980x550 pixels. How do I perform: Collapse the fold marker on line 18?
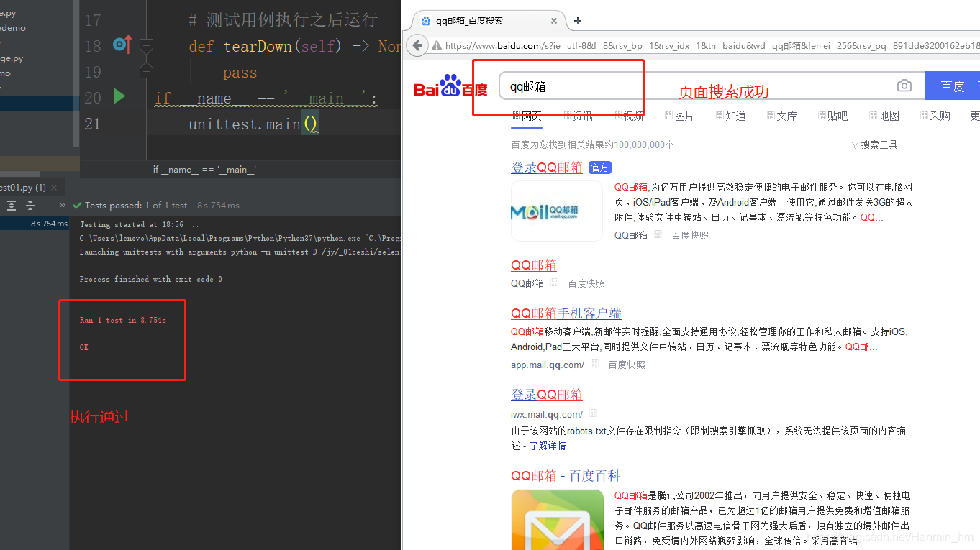(x=146, y=47)
